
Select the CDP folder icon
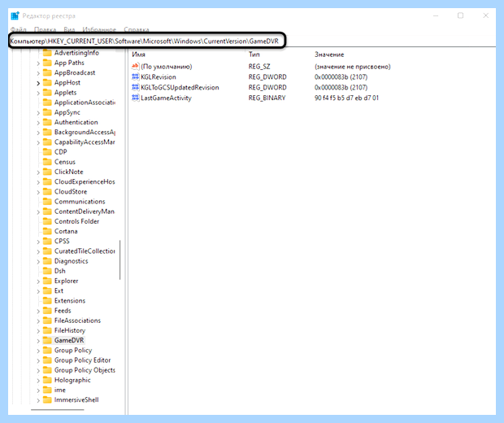pyautogui.click(x=47, y=152)
